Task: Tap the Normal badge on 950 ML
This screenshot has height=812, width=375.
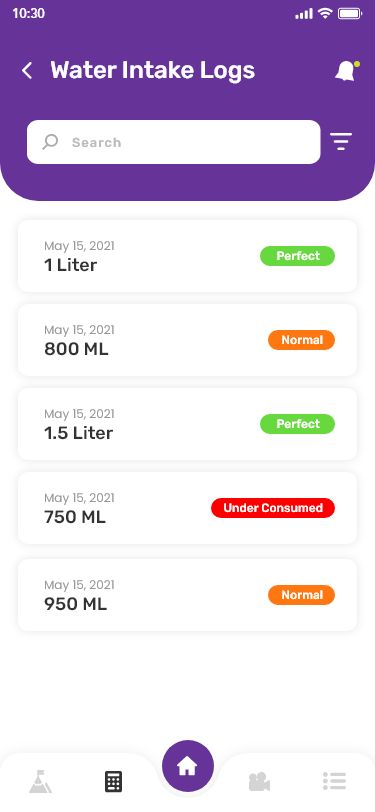Action: [301, 595]
